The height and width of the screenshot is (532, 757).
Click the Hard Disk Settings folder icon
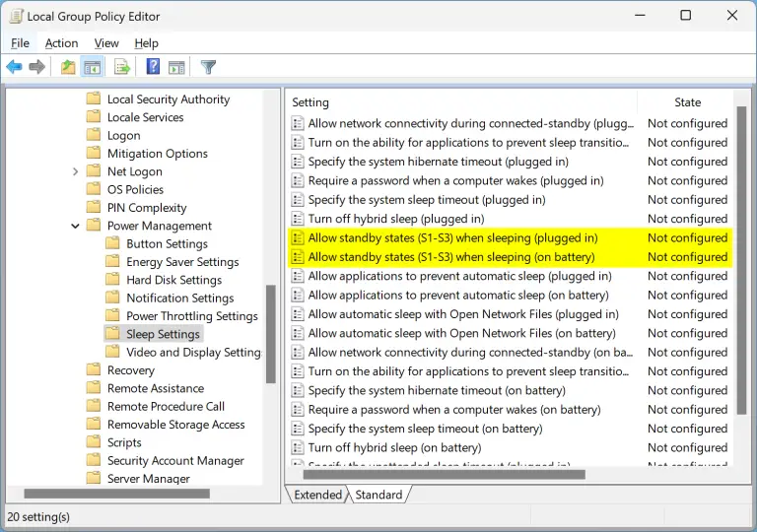click(112, 280)
